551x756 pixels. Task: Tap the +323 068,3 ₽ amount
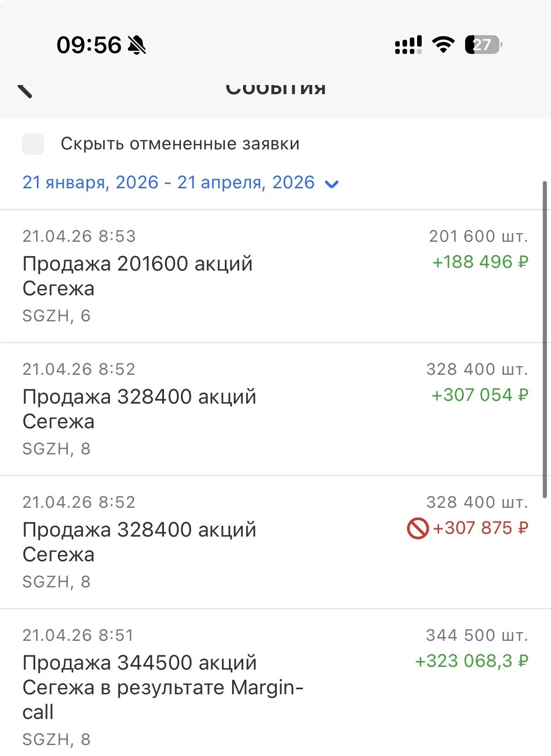point(472,661)
